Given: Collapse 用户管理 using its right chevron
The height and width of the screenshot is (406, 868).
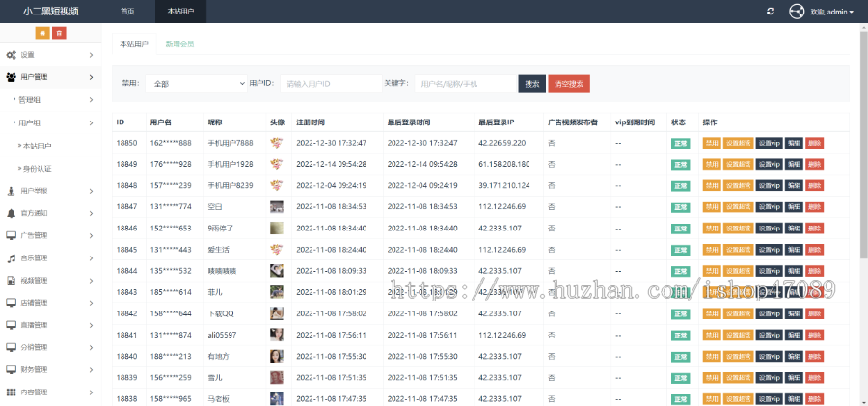Looking at the screenshot, I should tap(91, 77).
